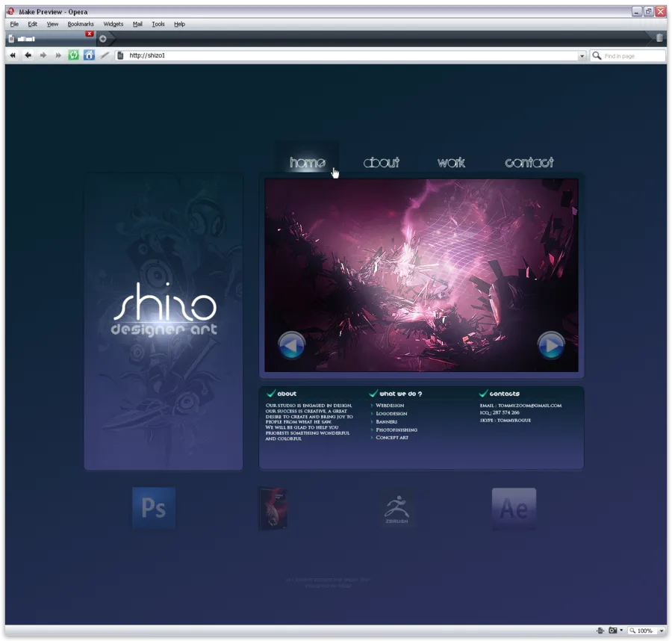Open the Help menu
Screen dimensions: 672x641
coord(179,24)
